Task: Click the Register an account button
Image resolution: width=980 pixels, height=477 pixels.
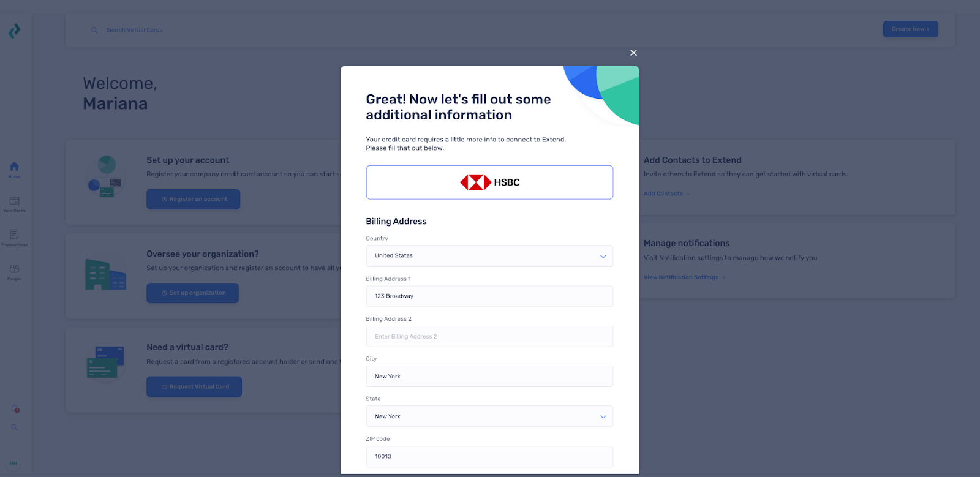Action: (x=193, y=199)
